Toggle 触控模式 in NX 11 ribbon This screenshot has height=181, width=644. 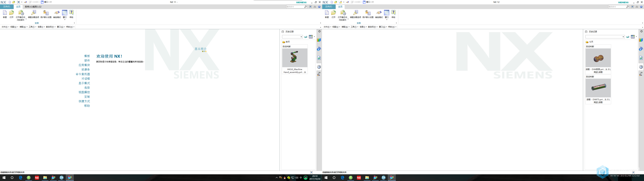click(x=57, y=14)
